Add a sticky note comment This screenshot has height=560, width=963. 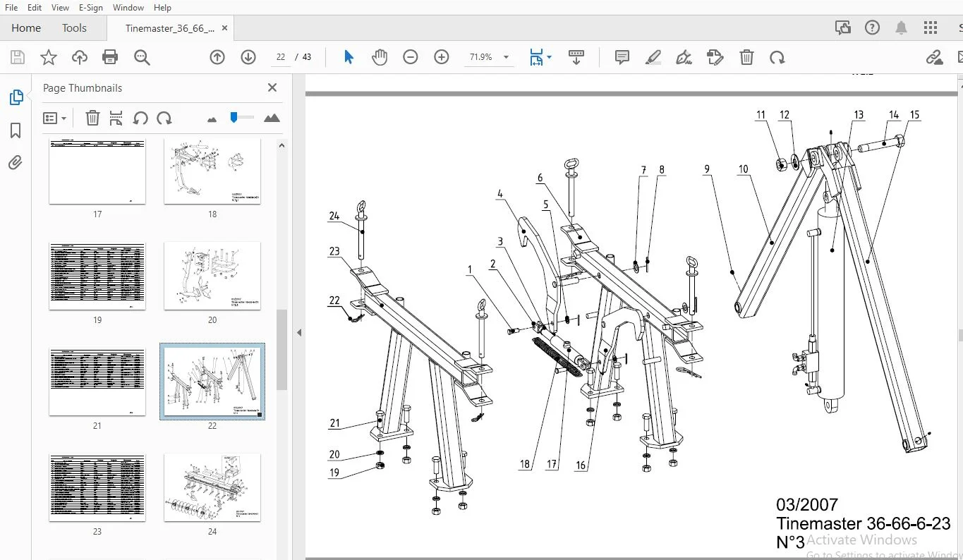point(622,57)
